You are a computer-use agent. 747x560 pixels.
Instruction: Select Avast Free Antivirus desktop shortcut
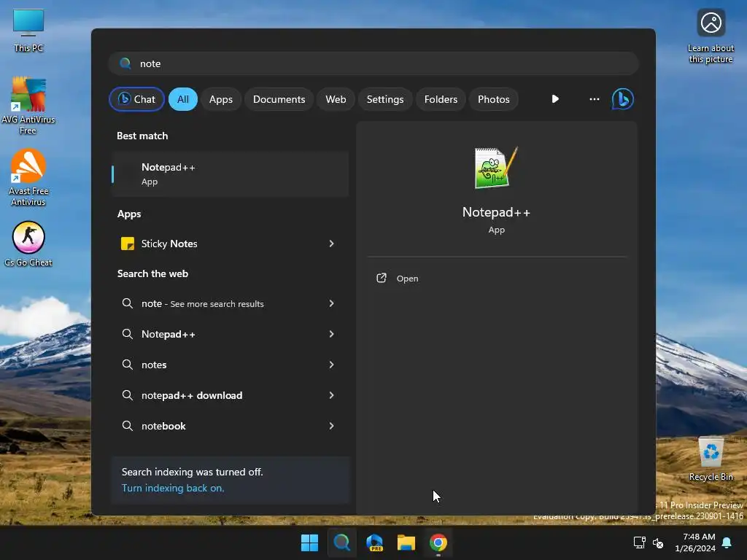click(x=28, y=177)
